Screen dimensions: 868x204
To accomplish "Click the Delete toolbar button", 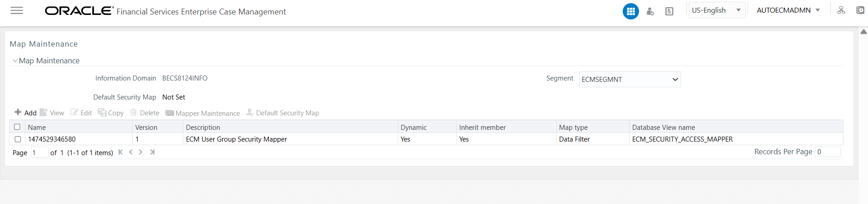I will pos(145,113).
